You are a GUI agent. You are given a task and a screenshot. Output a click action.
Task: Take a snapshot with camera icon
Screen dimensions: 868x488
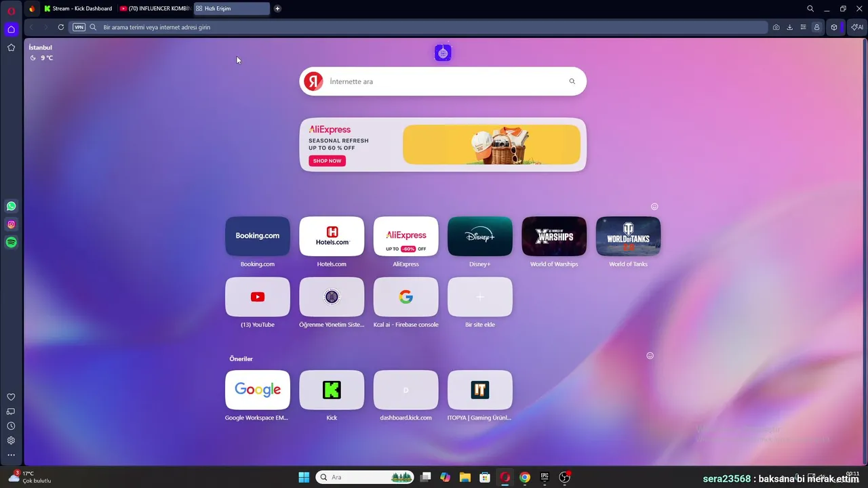(x=776, y=27)
